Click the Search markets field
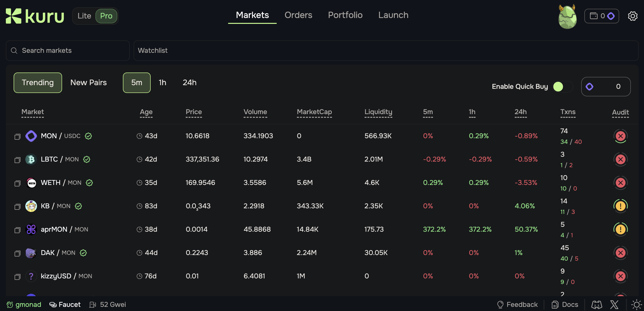The height and width of the screenshot is (311, 644). (68, 51)
